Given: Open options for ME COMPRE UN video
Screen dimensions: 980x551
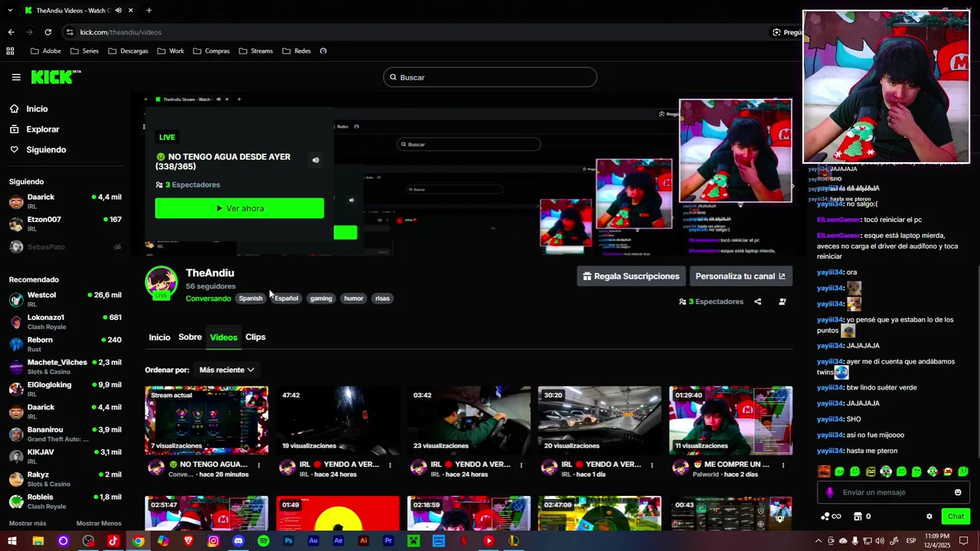Looking at the screenshot, I should pos(782,465).
